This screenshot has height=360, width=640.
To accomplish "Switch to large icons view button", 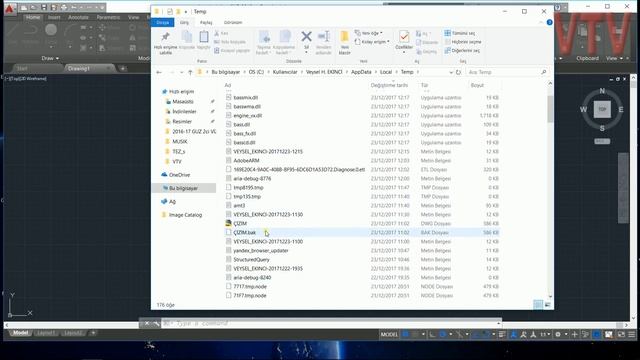I will pyautogui.click(x=547, y=305).
